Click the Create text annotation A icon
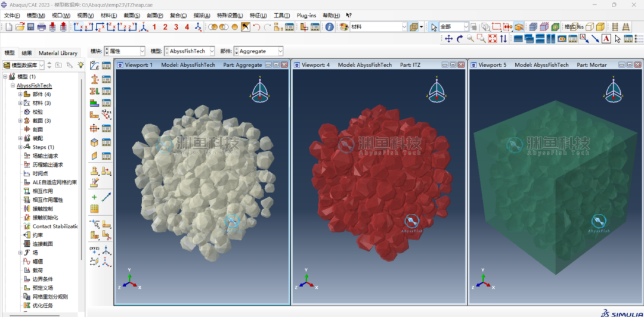The height and width of the screenshot is (317, 644). [606, 39]
